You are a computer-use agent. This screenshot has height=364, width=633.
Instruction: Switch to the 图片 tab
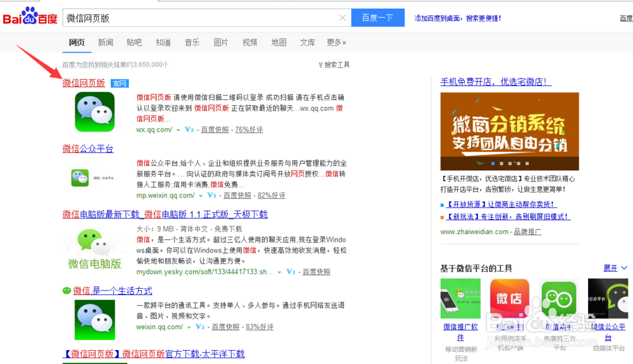pos(221,42)
